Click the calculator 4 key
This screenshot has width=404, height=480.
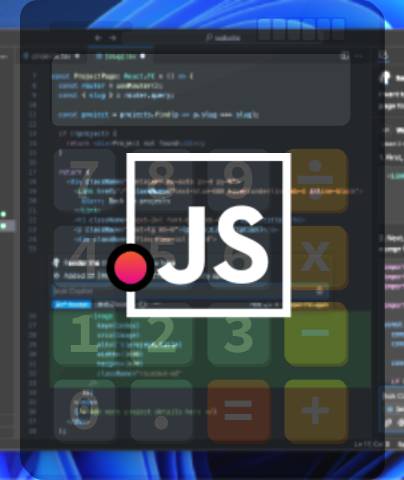(x=84, y=257)
